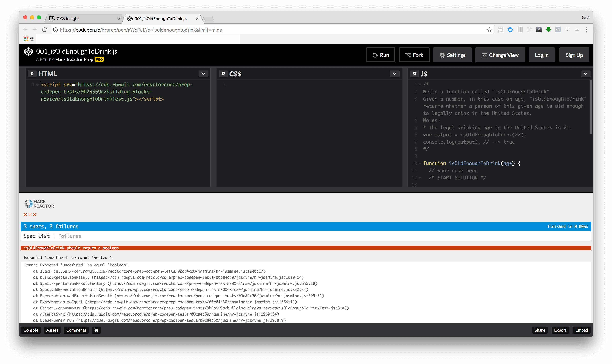612x364 pixels.
Task: Close the 001_isOldEnoughToDrink.js tab
Action: tap(197, 19)
